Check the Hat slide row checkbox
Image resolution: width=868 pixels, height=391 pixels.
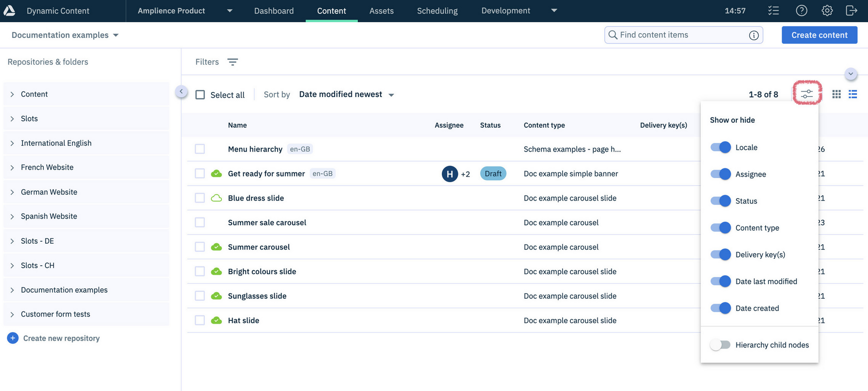point(199,320)
